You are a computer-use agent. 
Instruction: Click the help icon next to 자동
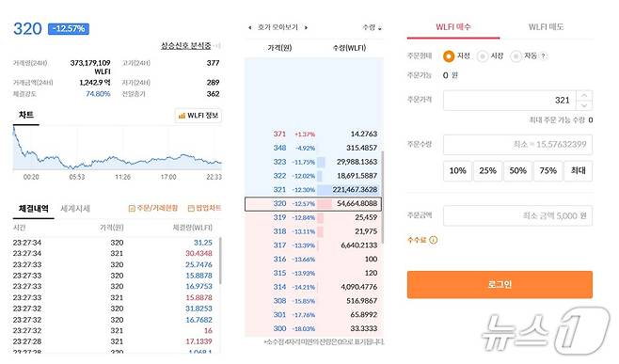coord(543,56)
